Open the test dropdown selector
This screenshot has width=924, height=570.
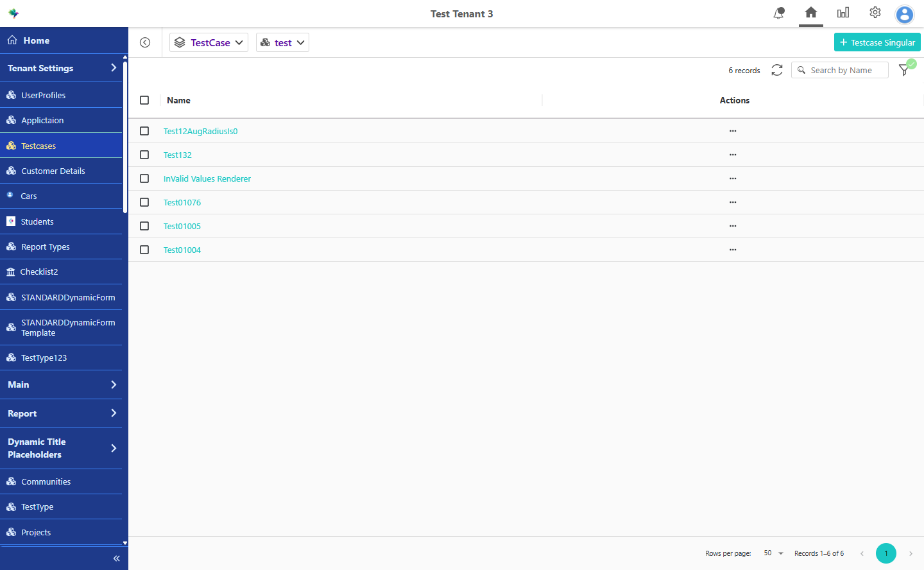pos(282,42)
